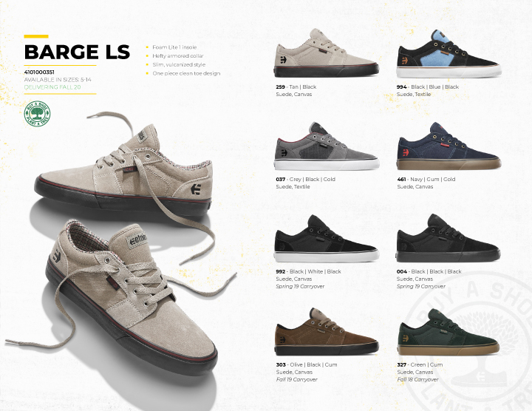532x411 pixels.
Task: Open the 303 Olive Black Gum shoe
Action: (x=327, y=332)
